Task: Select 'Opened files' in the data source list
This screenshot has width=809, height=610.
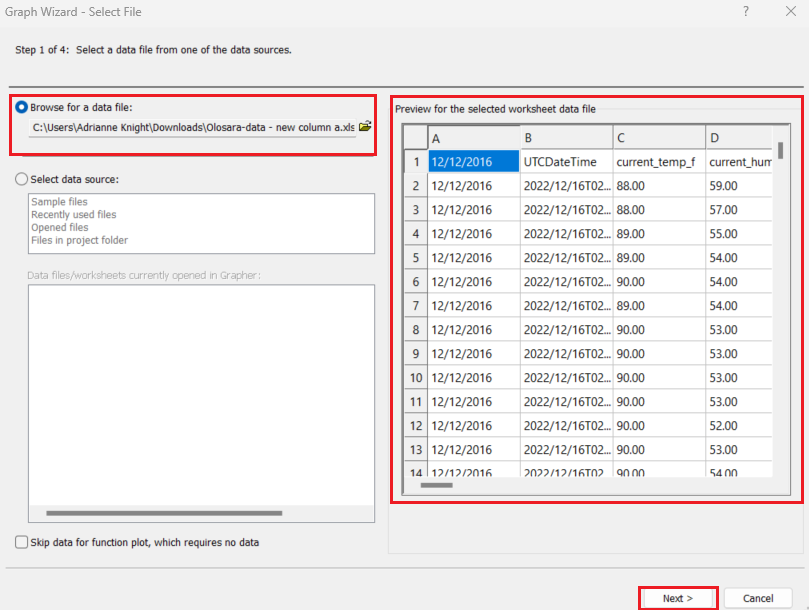Action: (x=59, y=227)
